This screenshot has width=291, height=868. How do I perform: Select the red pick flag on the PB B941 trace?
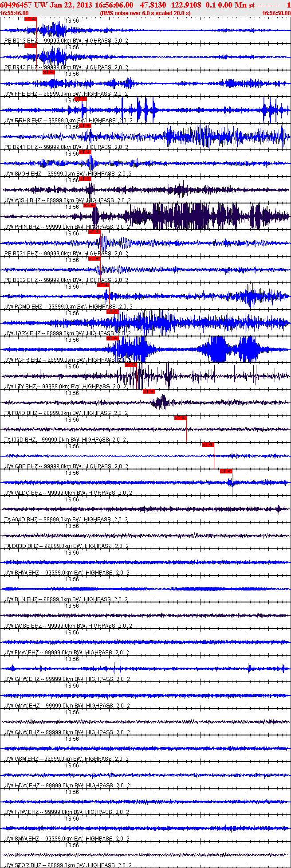[x=85, y=125]
